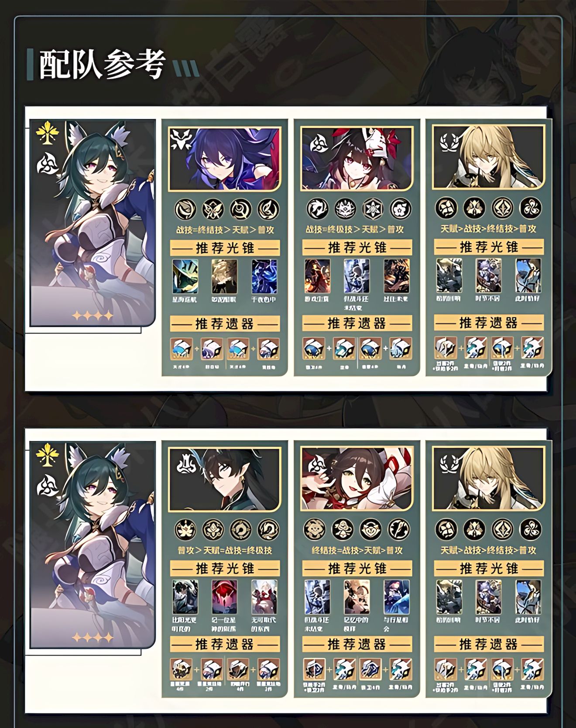Select the first skill icon under second-team Luocha portrait

point(446,529)
